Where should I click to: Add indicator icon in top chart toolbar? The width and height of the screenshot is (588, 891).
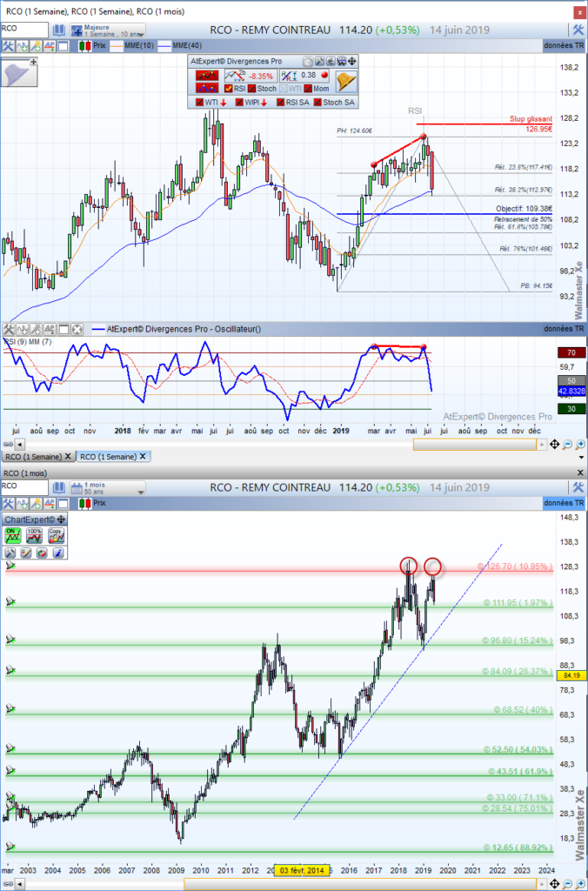pos(22,46)
